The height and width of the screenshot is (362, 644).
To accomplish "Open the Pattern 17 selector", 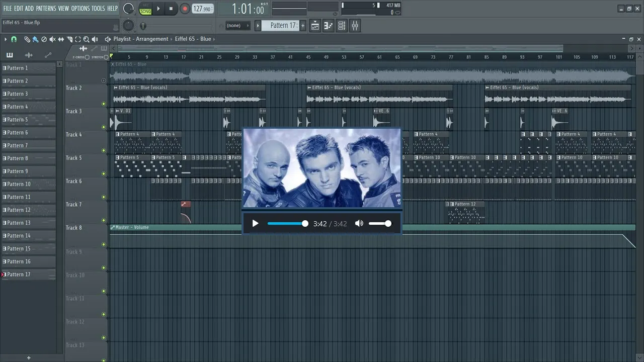I will pyautogui.click(x=281, y=26).
